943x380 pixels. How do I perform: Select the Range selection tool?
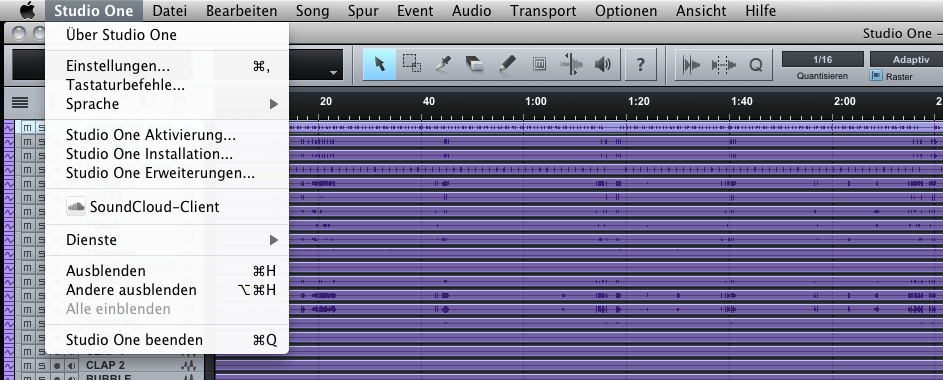point(412,64)
